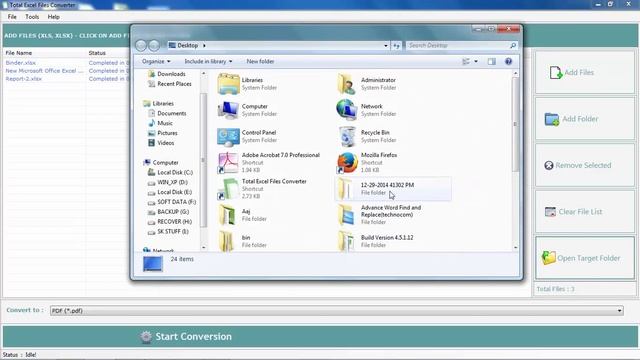Viewport: 640px width, 360px height.
Task: Open the Organize dropdown menu
Action: point(156,61)
